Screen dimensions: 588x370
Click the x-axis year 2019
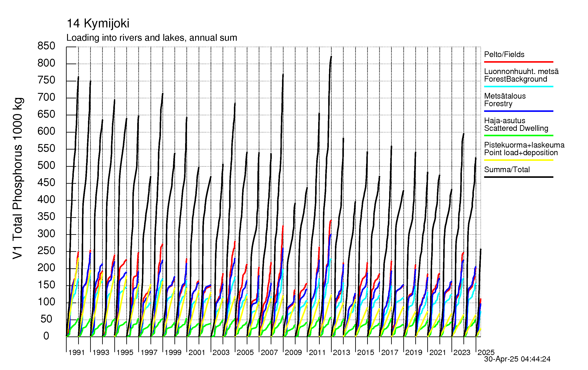[414, 352]
